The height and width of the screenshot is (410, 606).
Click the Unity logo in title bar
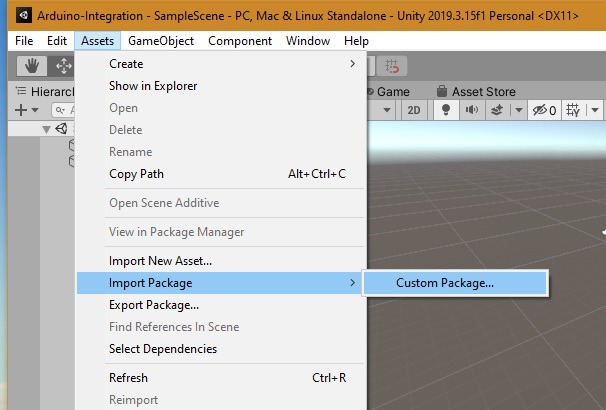pos(24,15)
